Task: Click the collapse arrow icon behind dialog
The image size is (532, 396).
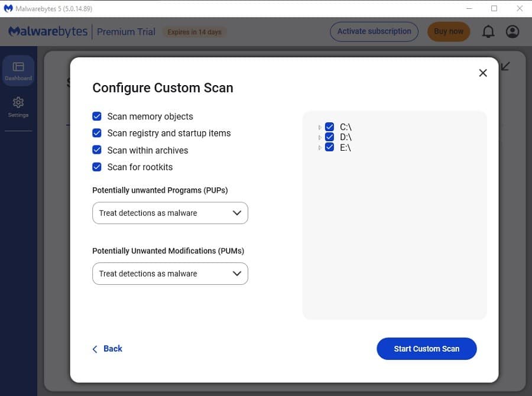Action: click(x=505, y=66)
